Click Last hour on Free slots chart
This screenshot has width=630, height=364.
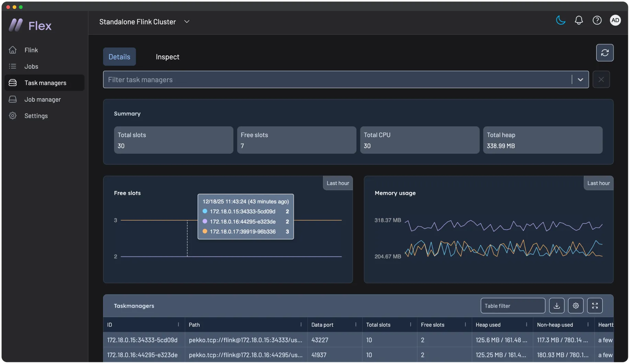coord(338,183)
